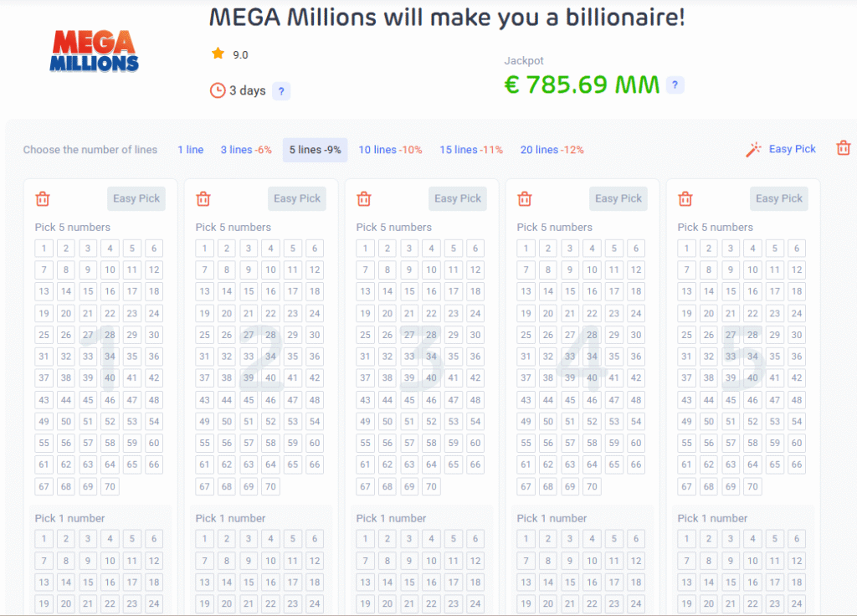This screenshot has height=616, width=857.
Task: Choose bonus number 1 in line 5
Action: tap(687, 539)
